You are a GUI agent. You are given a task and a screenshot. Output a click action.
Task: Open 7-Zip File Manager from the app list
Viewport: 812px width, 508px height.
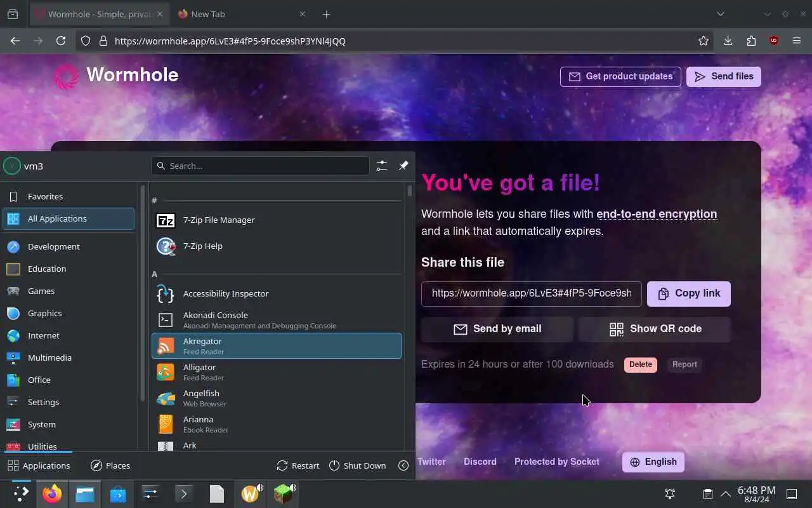pyautogui.click(x=277, y=220)
